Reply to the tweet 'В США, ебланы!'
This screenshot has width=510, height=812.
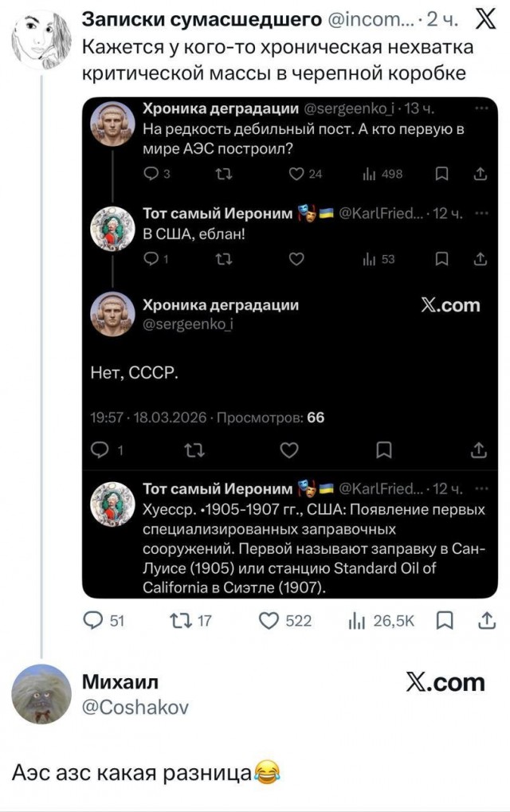(x=153, y=259)
